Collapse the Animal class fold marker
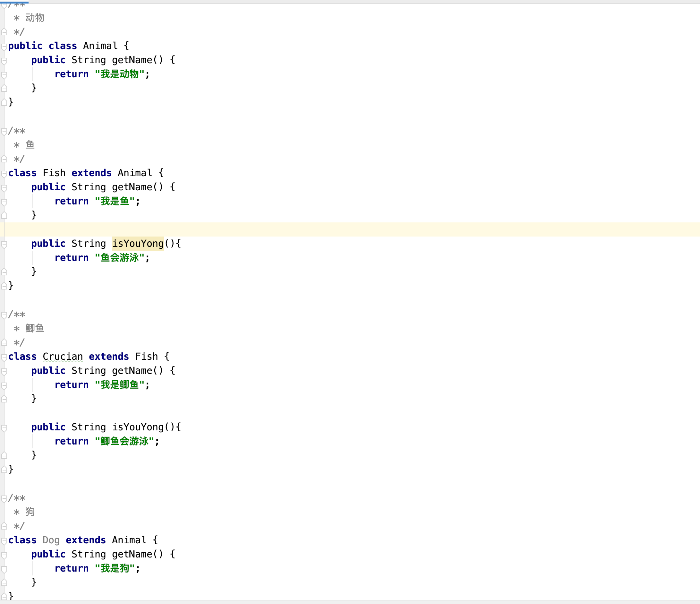 (4, 47)
